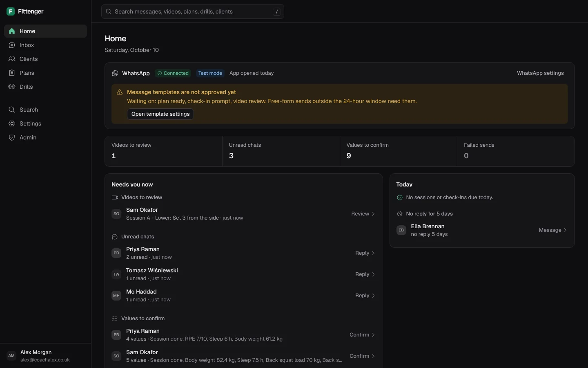Click the Saturday, October 10 date text

coord(131,50)
